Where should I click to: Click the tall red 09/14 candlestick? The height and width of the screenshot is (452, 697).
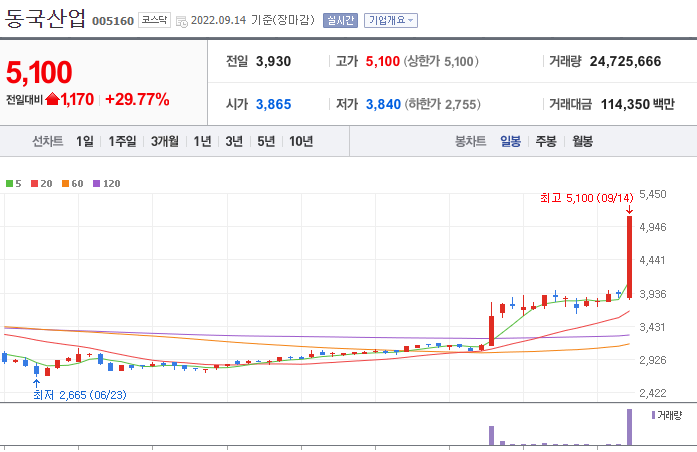[629, 257]
